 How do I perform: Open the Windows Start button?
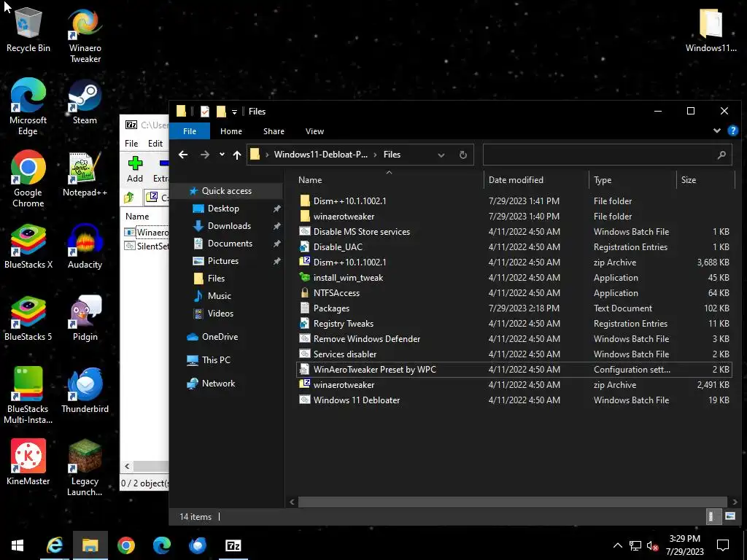tap(18, 545)
